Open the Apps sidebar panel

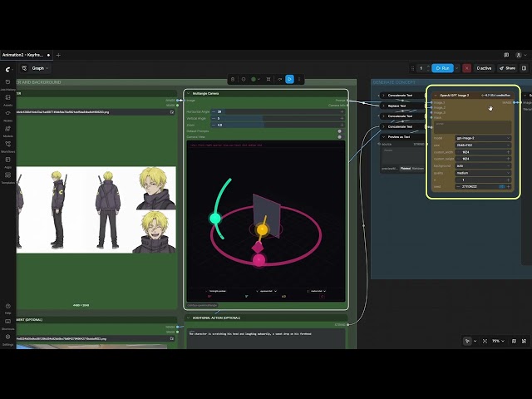pos(7,162)
